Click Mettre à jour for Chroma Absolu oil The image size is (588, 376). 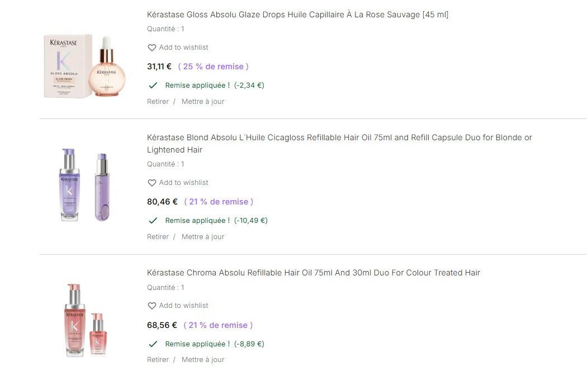[203, 360]
